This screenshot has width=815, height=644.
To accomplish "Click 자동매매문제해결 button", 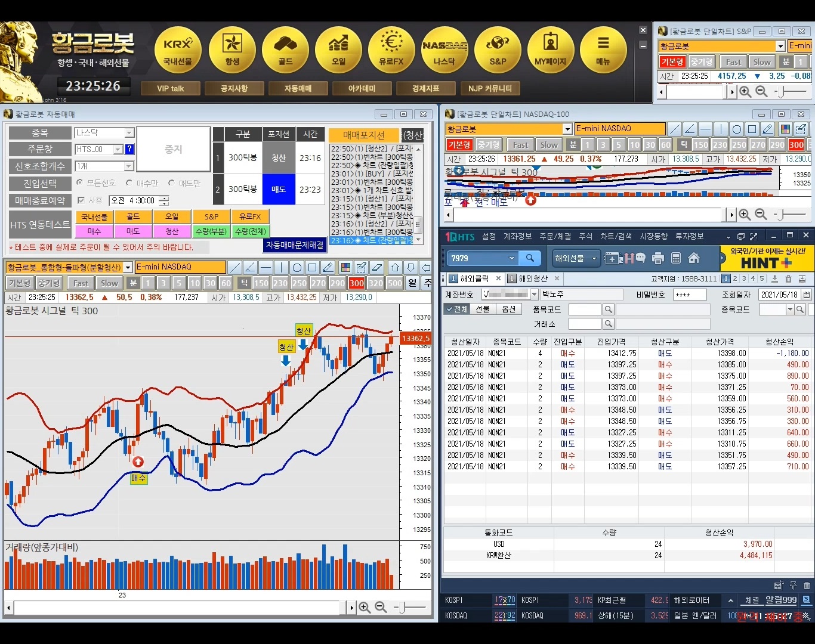I will click(295, 245).
